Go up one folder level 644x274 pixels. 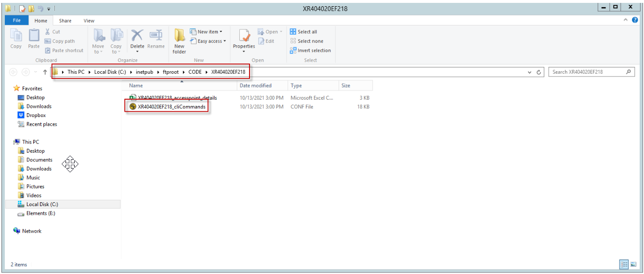[x=45, y=72]
